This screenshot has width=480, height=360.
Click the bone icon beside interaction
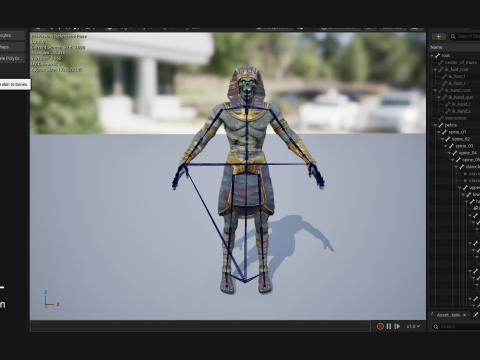[x=441, y=118]
